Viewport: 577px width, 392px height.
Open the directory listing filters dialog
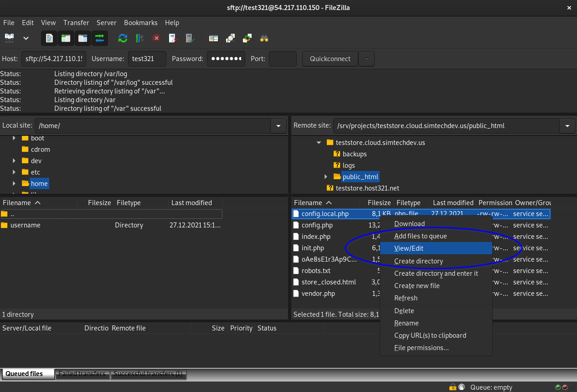230,38
